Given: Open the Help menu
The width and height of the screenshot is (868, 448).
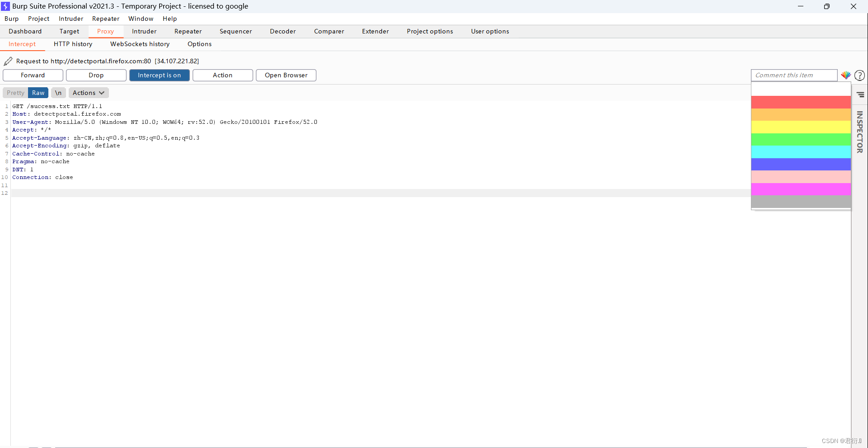Looking at the screenshot, I should pos(170,19).
